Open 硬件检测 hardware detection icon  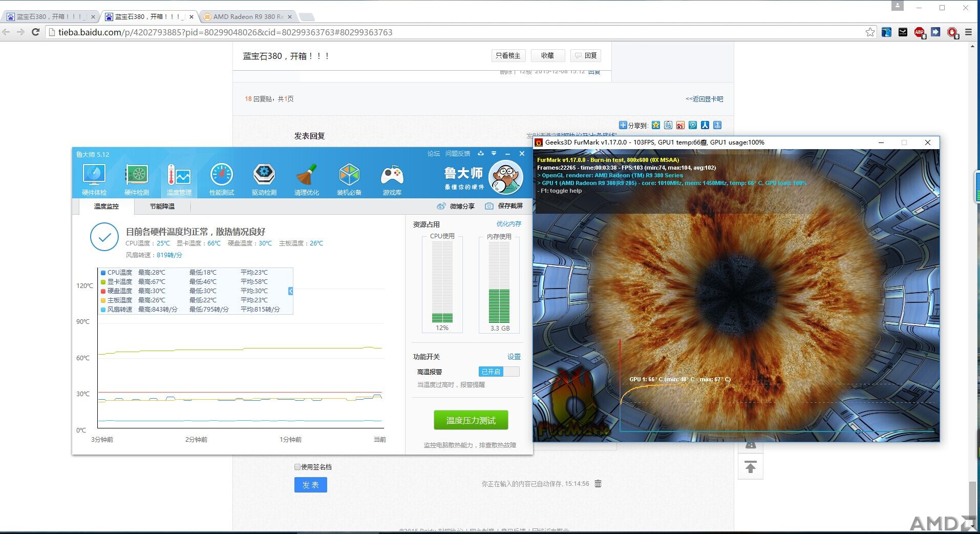137,180
